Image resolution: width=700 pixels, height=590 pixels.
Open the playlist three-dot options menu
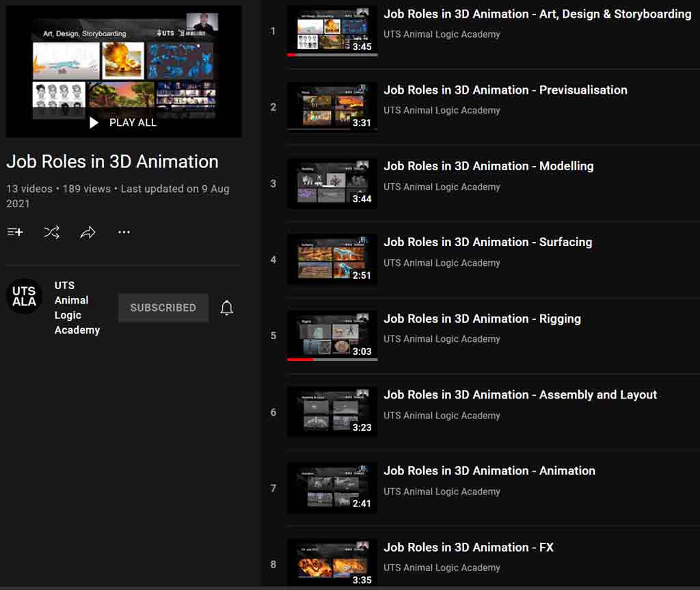pos(124,232)
